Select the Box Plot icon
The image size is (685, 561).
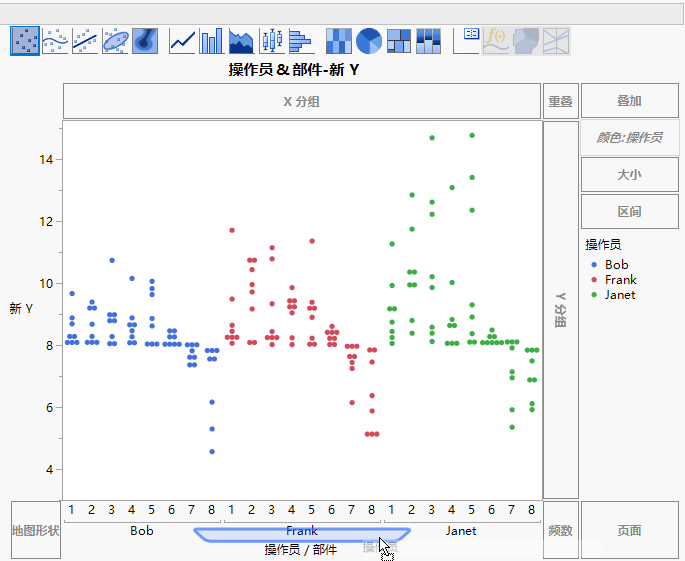[x=272, y=41]
